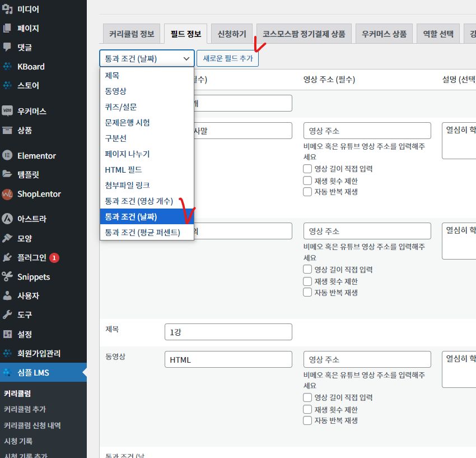The width and height of the screenshot is (476, 458).
Task: Switch to 우커머스 상품 tab
Action: pos(384,34)
